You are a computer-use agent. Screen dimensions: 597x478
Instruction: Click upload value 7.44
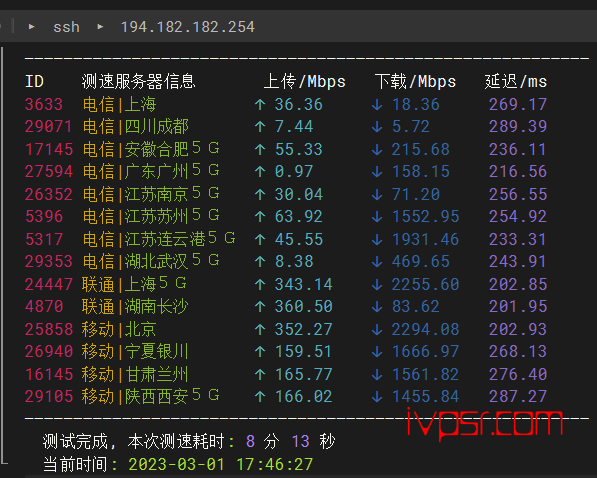[x=294, y=126]
